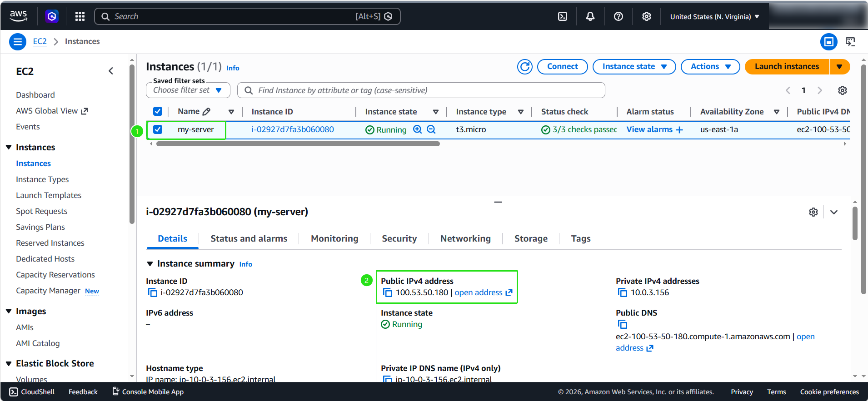Screen dimensions: 868x401
Task: Open the help question mark menu
Action: [x=619, y=16]
